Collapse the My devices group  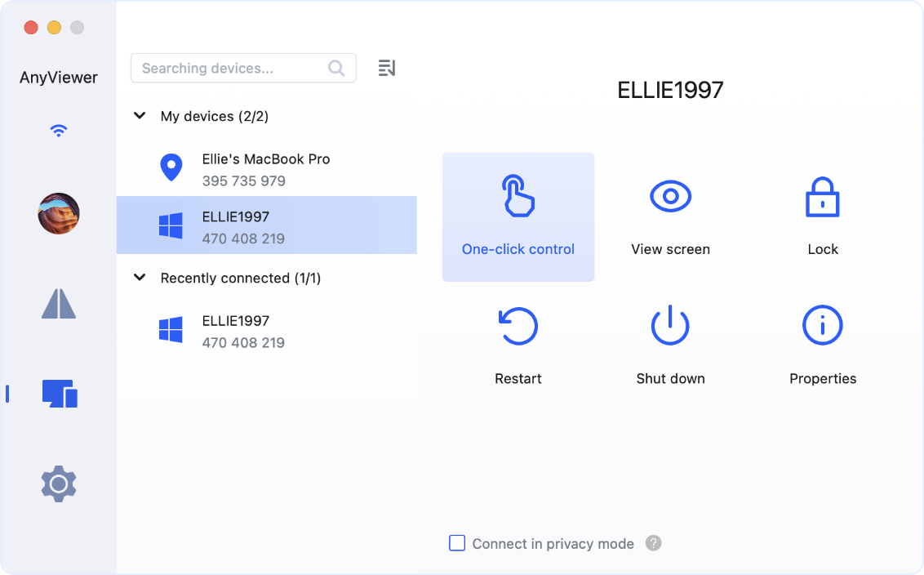tap(140, 116)
